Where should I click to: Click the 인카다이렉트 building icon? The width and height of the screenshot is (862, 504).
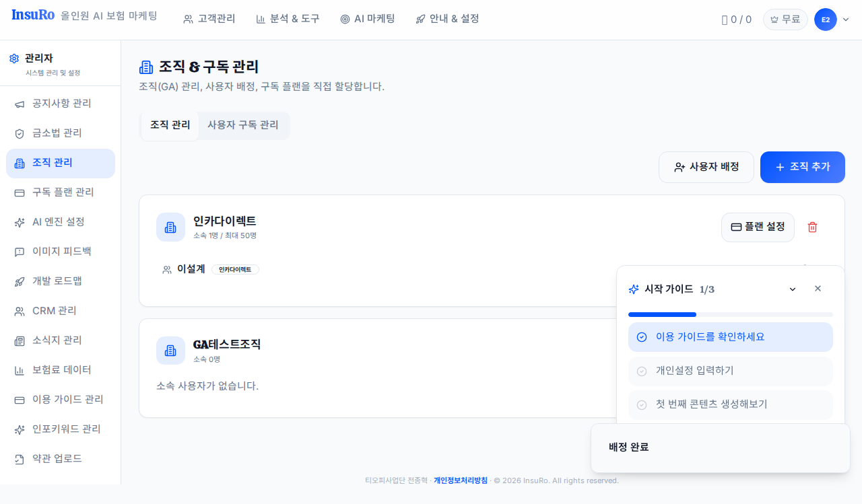(x=170, y=227)
